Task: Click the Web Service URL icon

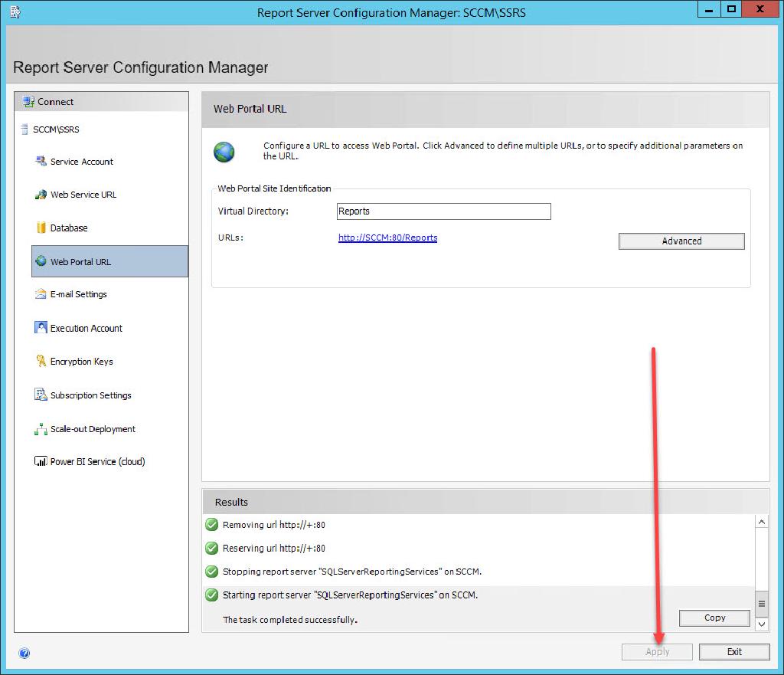Action: click(41, 195)
